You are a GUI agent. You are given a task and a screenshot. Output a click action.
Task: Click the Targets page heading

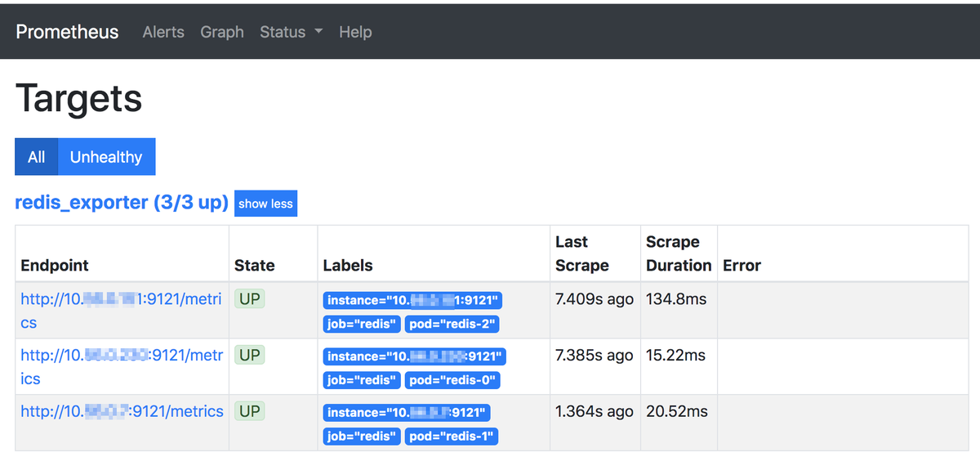coord(79,98)
